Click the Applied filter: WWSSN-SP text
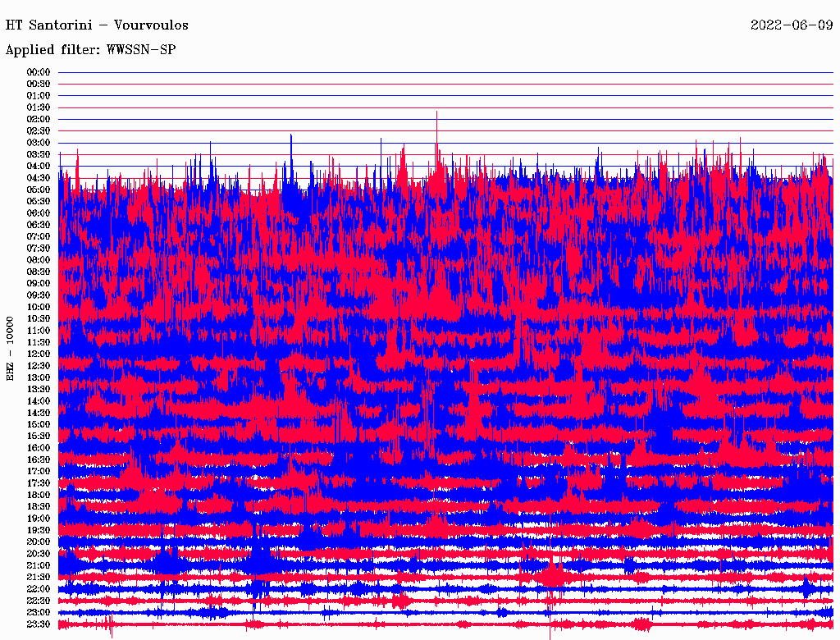This screenshot has width=840, height=640. 90,50
